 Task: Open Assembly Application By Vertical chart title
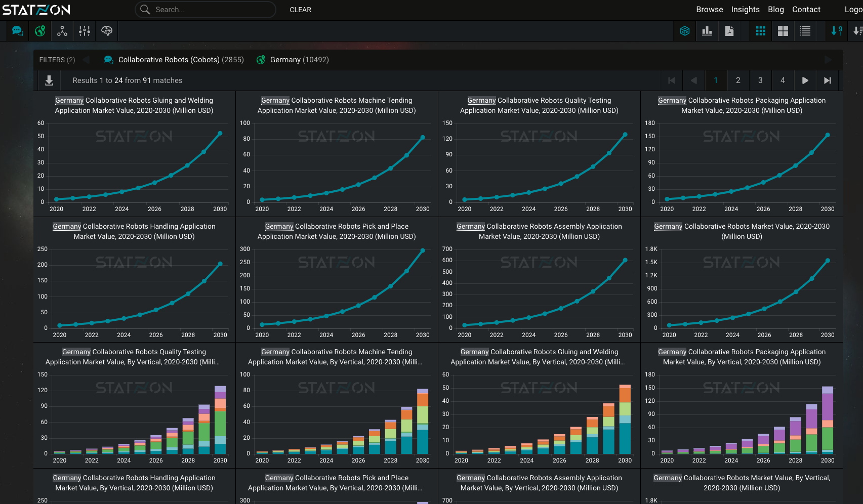pyautogui.click(x=539, y=483)
